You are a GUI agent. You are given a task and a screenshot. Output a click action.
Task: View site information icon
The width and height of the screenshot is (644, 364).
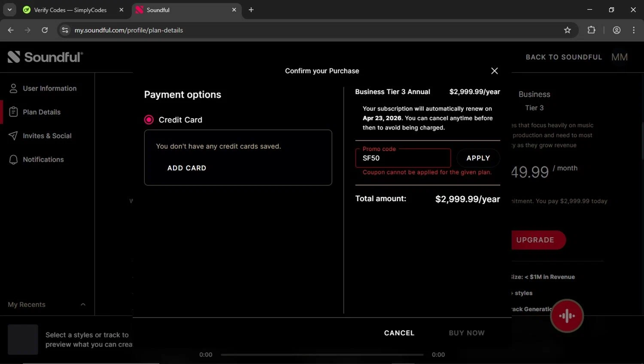click(65, 30)
